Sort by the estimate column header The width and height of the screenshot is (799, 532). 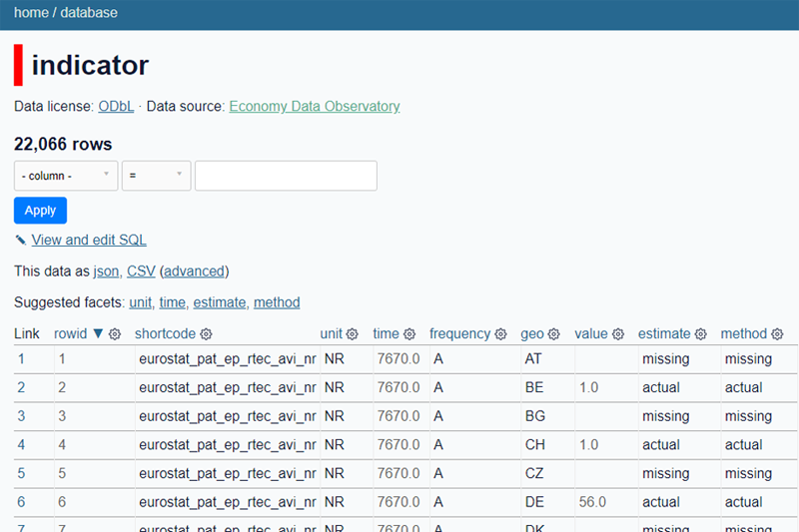point(664,334)
